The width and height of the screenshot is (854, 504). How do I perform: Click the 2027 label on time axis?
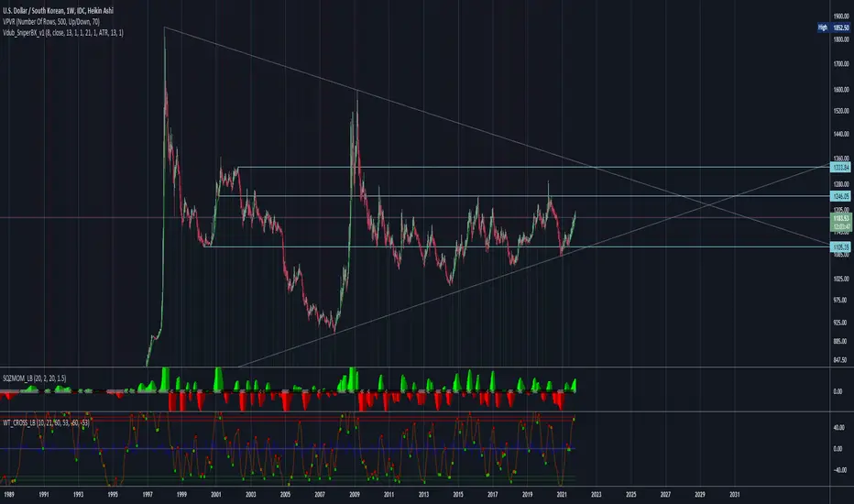point(665,495)
